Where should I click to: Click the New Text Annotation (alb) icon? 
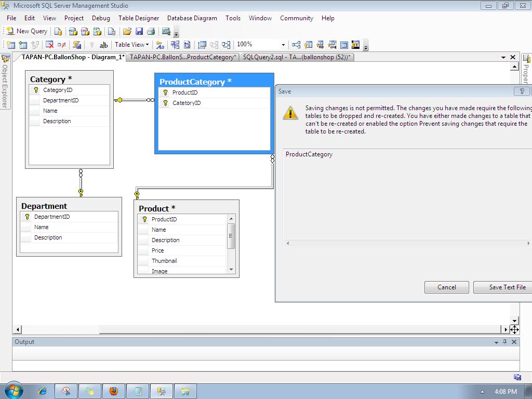pyautogui.click(x=103, y=45)
